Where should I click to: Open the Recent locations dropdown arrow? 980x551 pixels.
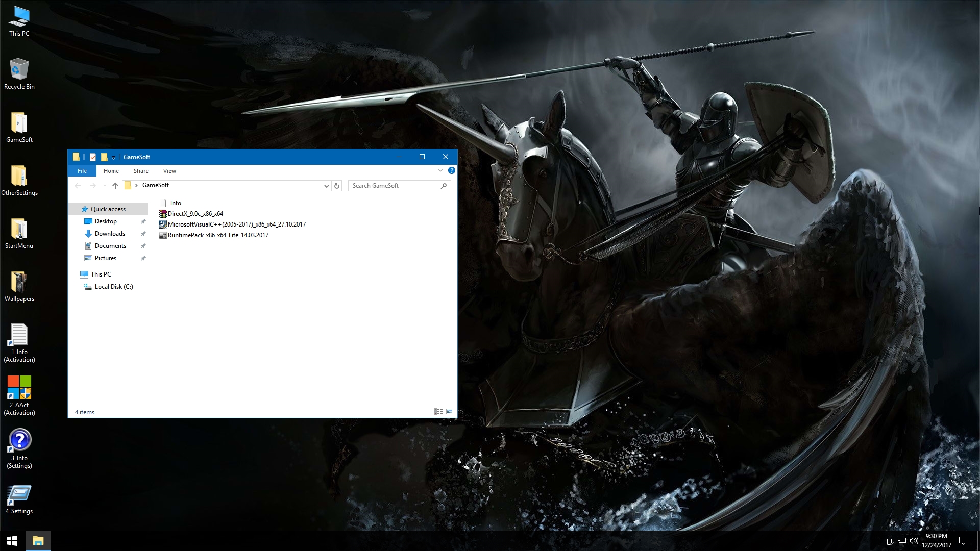tap(105, 186)
